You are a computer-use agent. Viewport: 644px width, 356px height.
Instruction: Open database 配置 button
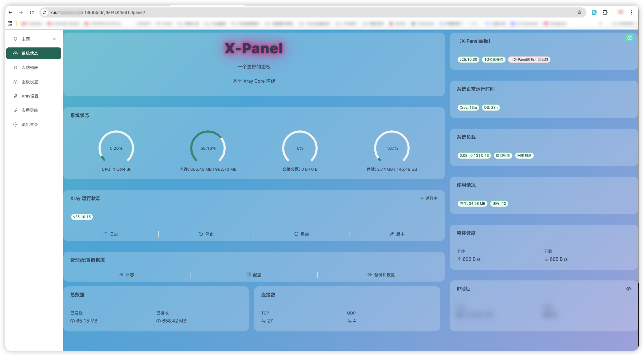(x=254, y=275)
